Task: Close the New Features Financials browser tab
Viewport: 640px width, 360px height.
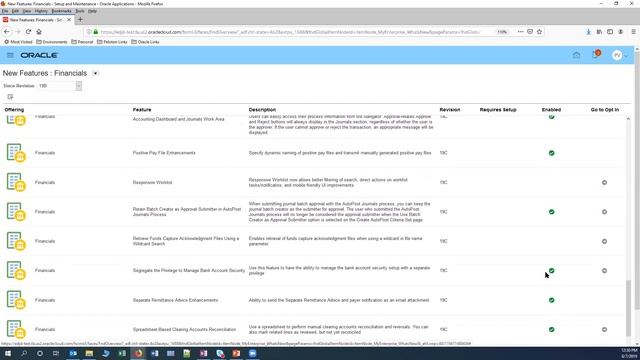Action: point(69,20)
